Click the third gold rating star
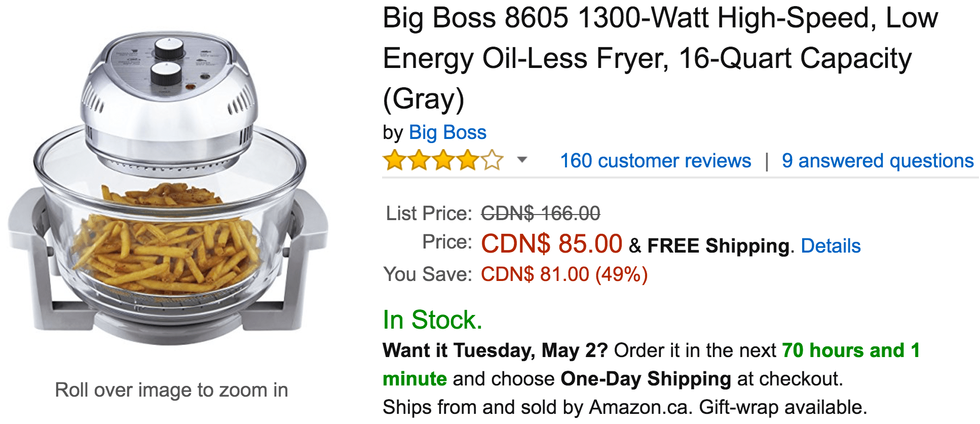 [443, 160]
